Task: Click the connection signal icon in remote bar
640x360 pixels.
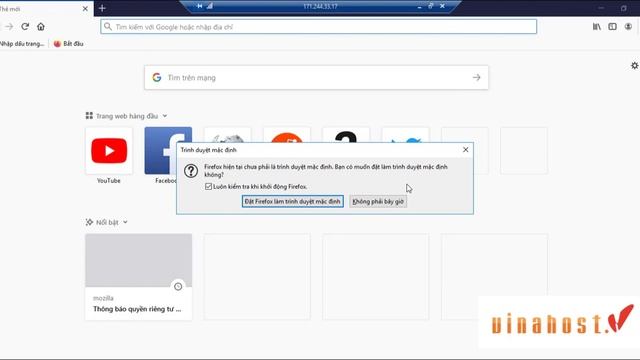Action: coord(209,6)
